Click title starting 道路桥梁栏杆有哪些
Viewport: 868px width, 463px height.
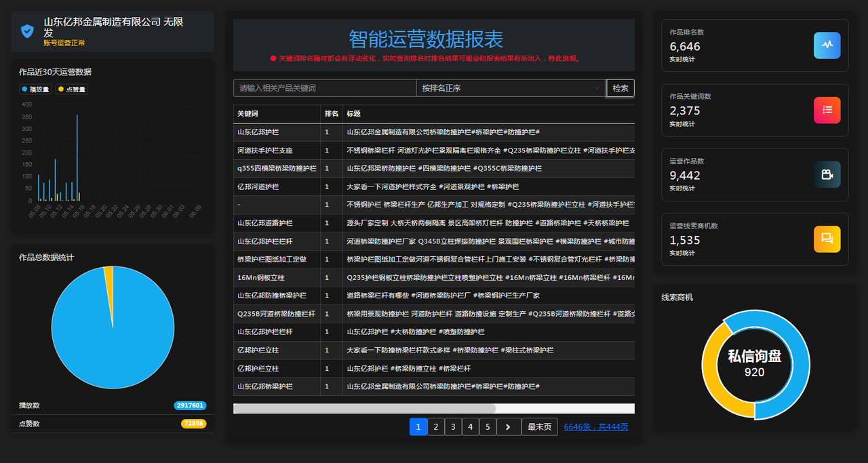[443, 296]
